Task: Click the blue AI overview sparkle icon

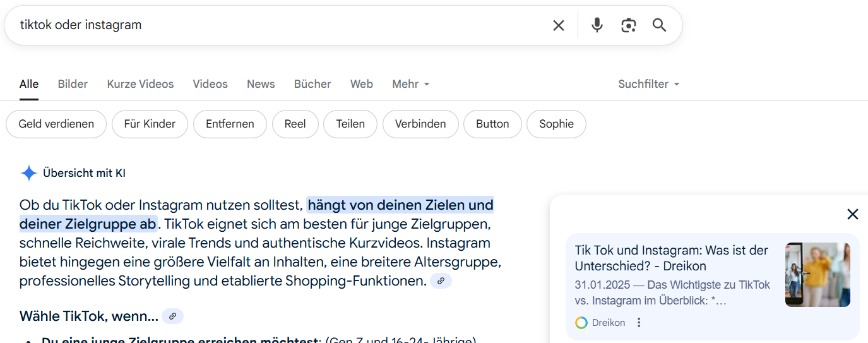Action: point(29,173)
